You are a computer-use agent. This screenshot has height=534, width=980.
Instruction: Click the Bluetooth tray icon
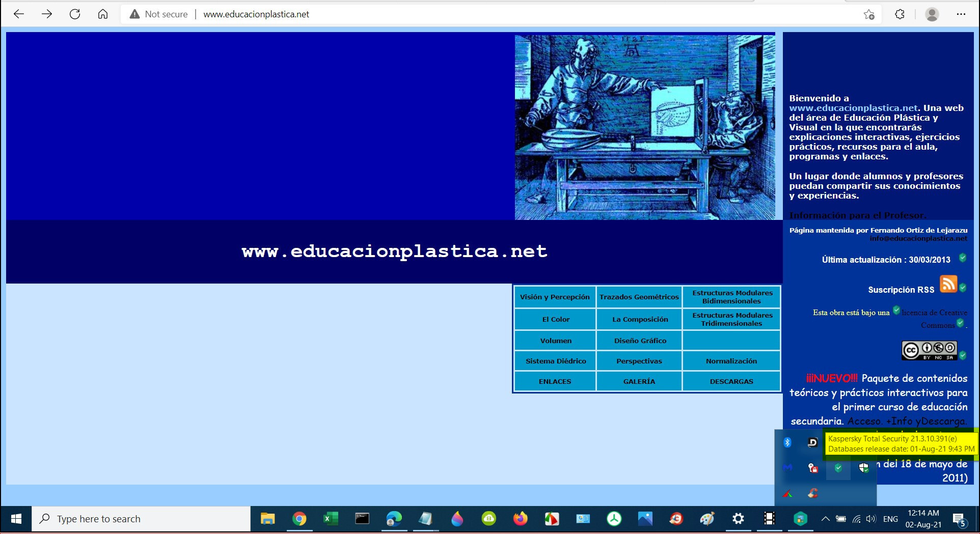[x=787, y=442]
